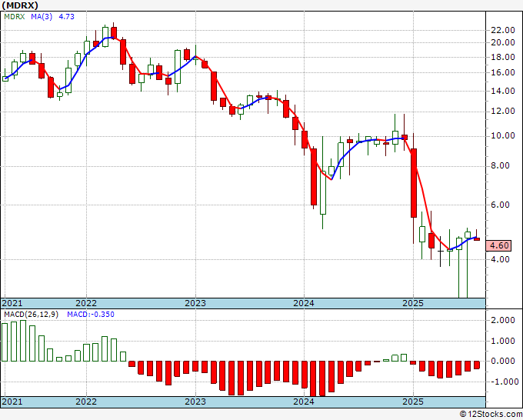Click the (MDRX) chart title

coord(20,5)
